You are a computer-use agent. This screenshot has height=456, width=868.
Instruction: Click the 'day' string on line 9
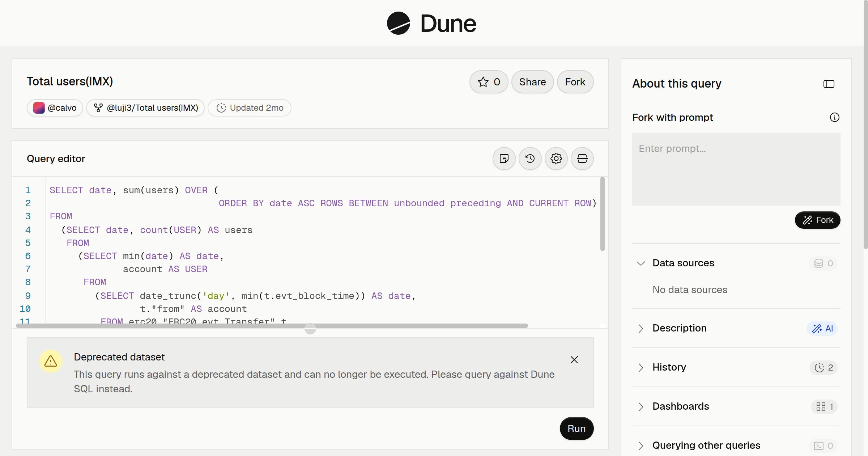pos(216,296)
